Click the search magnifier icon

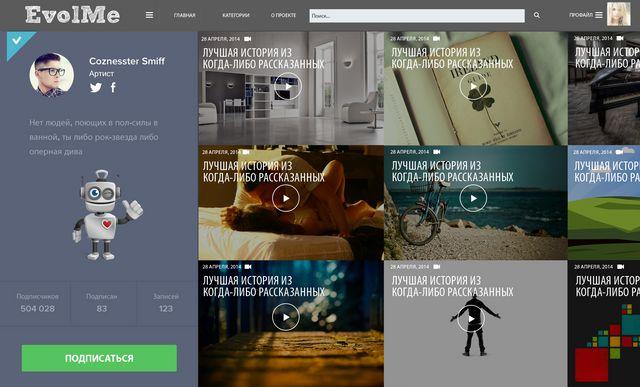[x=537, y=16]
